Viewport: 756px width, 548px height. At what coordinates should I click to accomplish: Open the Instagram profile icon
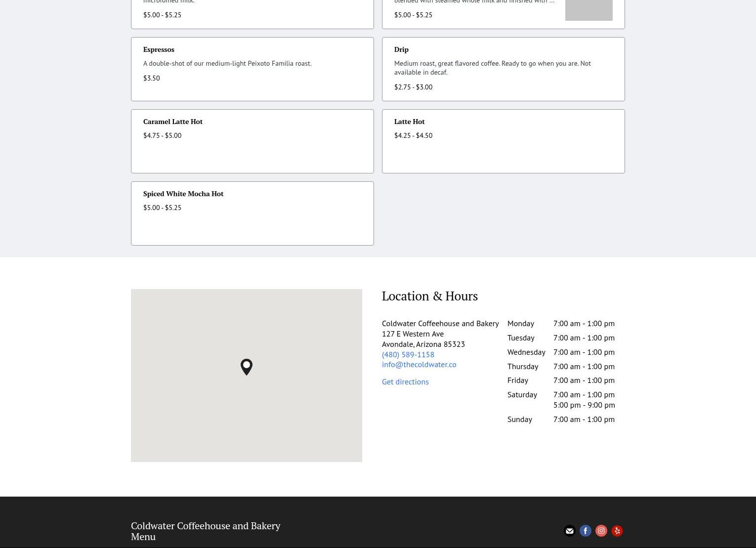coord(601,531)
